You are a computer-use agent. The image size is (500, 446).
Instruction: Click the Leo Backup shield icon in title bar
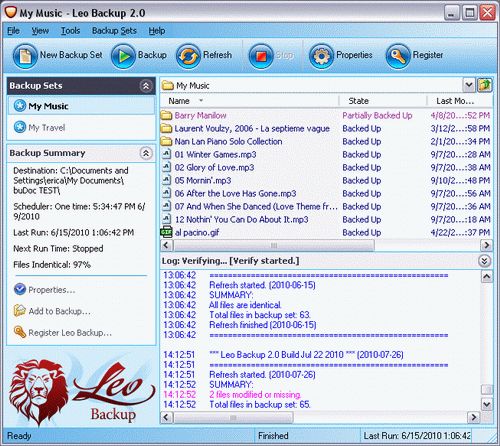click(11, 13)
